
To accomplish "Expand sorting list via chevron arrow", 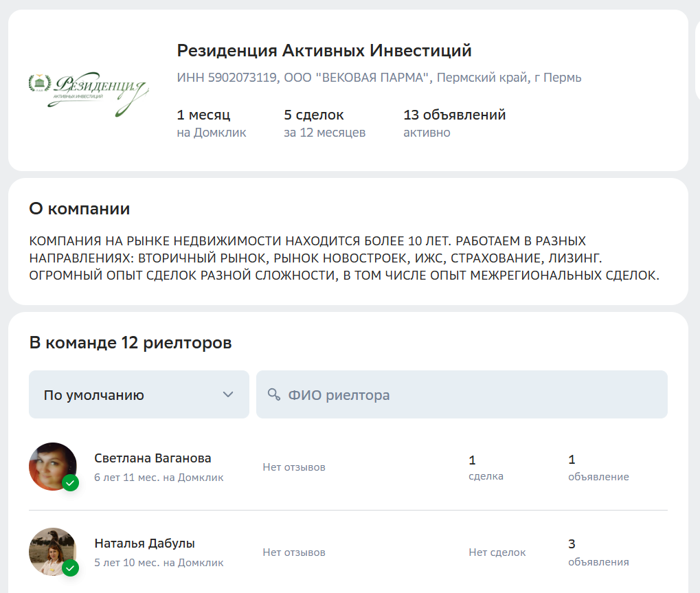I will (x=228, y=394).
